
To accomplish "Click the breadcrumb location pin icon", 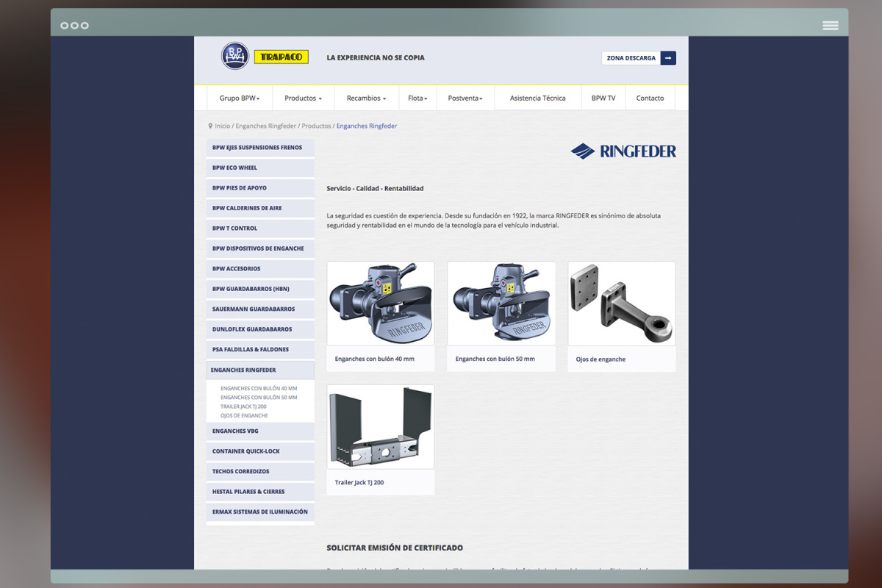I will tap(210, 126).
